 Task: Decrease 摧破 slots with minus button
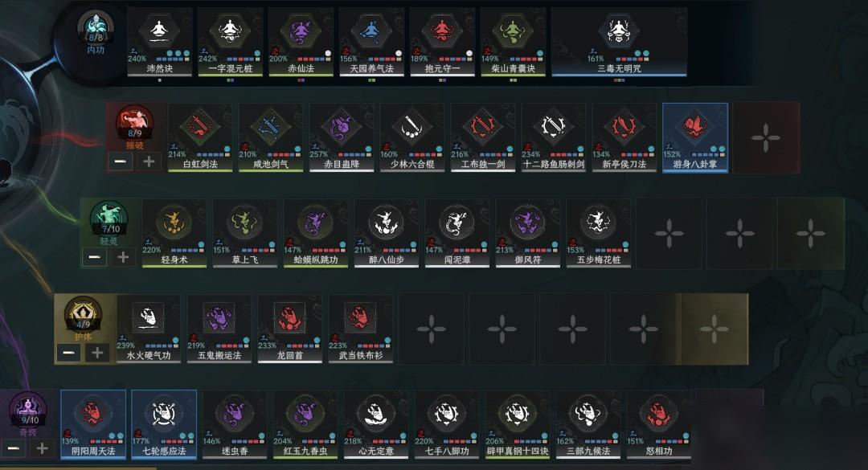pos(120,161)
